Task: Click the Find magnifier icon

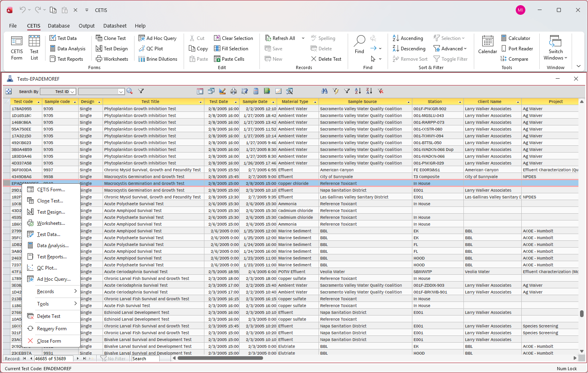Action: [360, 40]
